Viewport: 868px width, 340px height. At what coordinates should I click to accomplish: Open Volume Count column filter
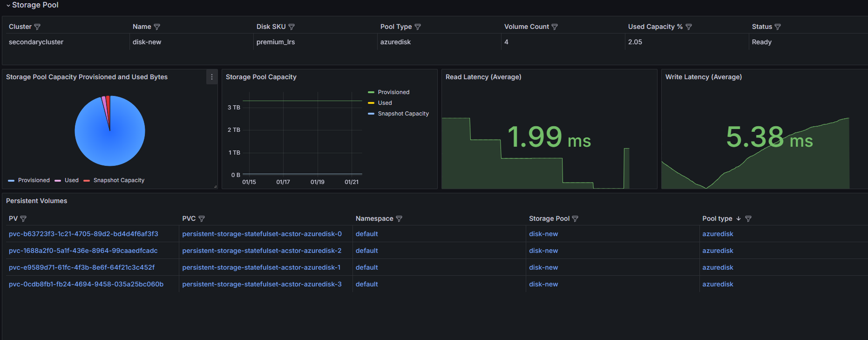555,27
